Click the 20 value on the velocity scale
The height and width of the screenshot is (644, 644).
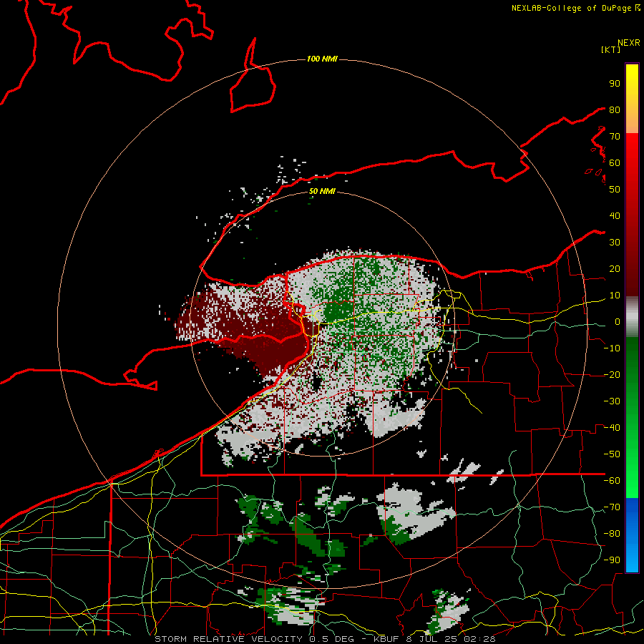[x=615, y=269]
